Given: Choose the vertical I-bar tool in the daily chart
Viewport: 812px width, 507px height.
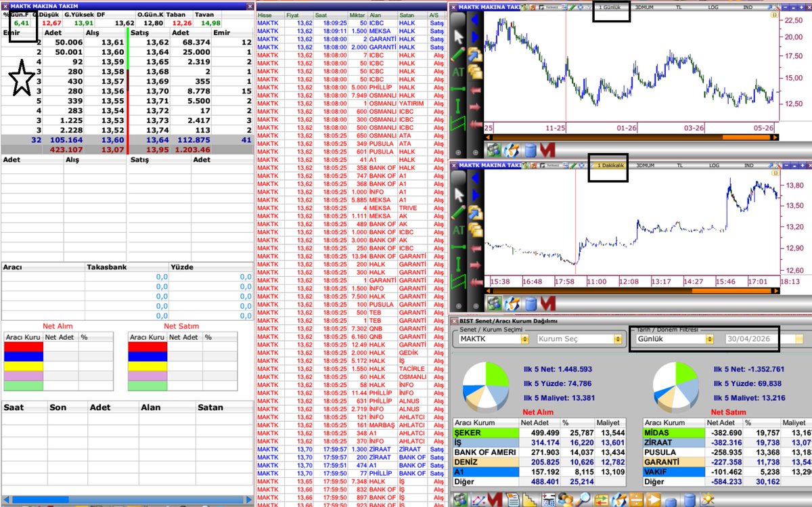Looking at the screenshot, I should pyautogui.click(x=457, y=106).
